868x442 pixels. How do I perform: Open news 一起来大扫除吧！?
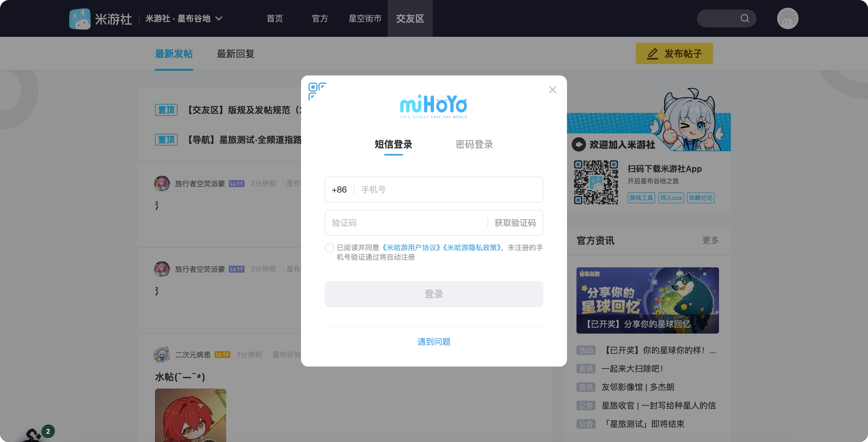click(x=633, y=369)
